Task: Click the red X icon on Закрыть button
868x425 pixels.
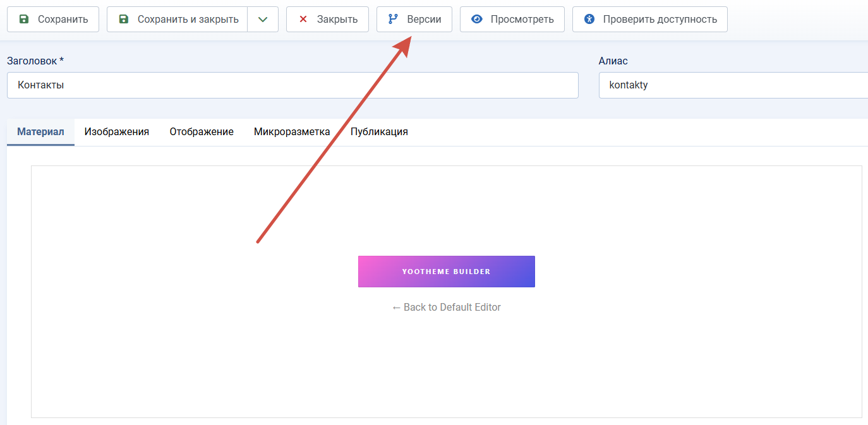Action: (303, 19)
